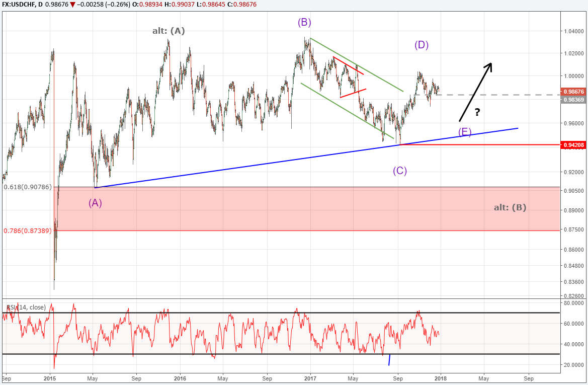Select the 0.98369 gray price label
Viewport: 588px width, 385px height.
coord(573,100)
